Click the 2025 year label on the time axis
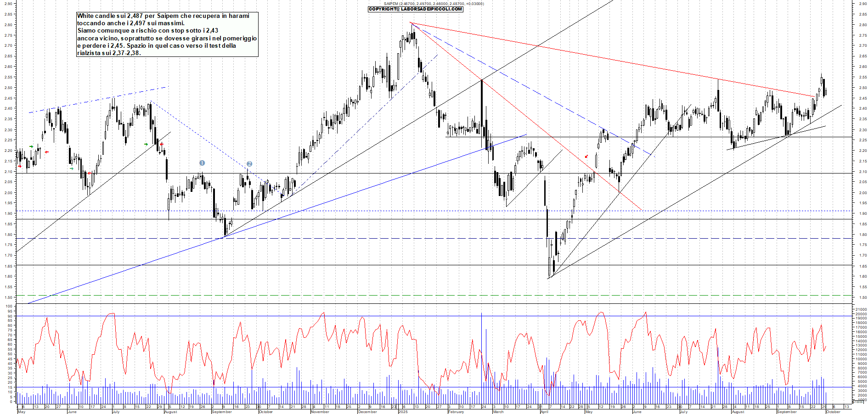 coord(403,412)
